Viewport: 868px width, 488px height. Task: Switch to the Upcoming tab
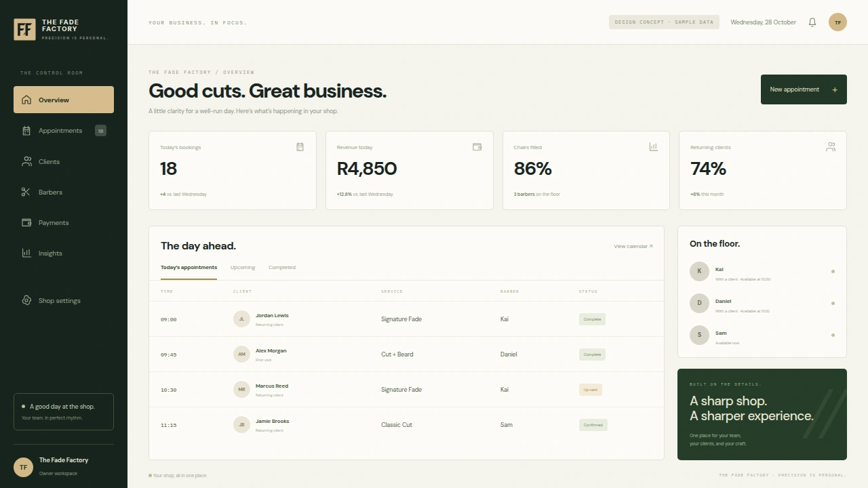click(243, 267)
